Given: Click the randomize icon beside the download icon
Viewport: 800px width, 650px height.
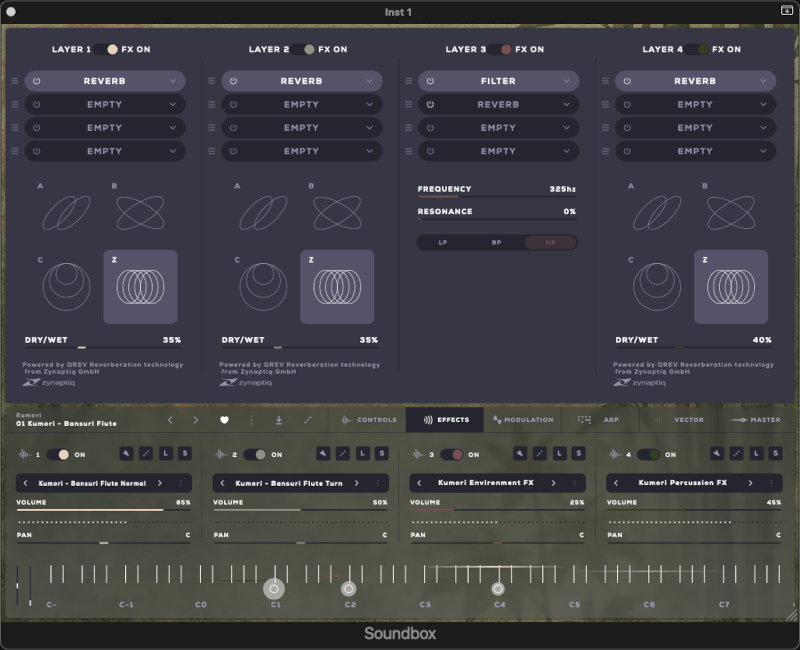Looking at the screenshot, I should click(308, 420).
